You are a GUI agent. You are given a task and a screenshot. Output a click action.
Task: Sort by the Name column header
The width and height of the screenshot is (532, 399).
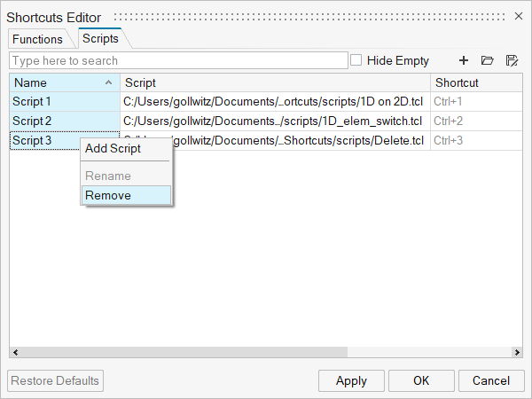click(64, 82)
